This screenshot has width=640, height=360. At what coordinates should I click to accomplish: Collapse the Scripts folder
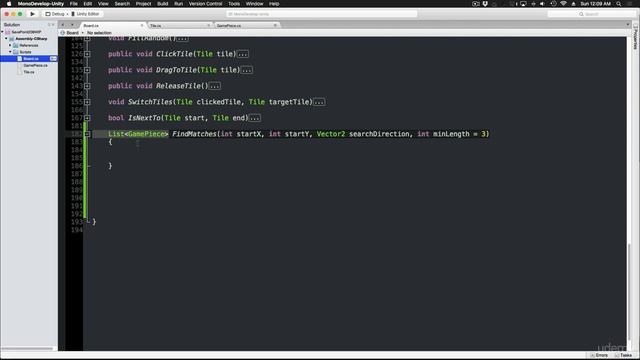click(x=10, y=52)
